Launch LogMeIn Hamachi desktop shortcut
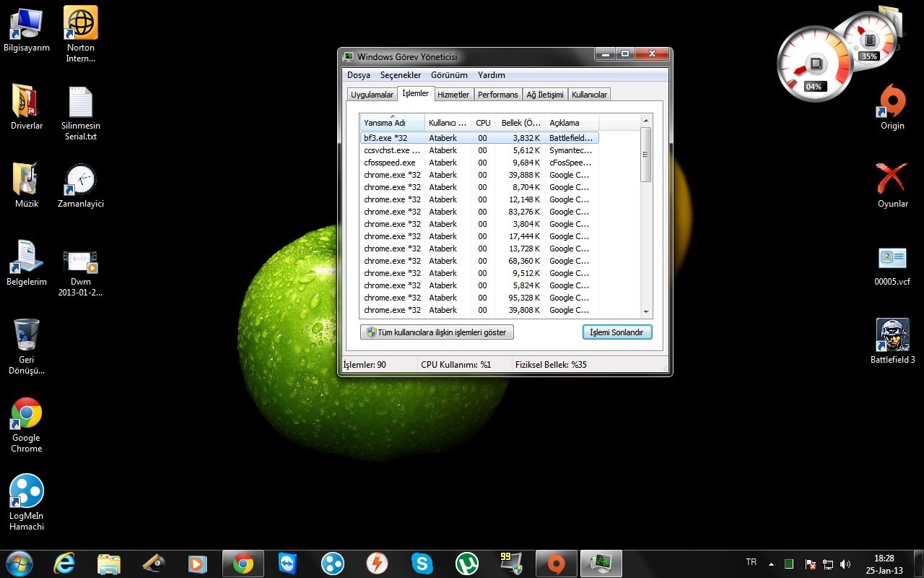Viewport: 924px width, 578px height. point(27,503)
